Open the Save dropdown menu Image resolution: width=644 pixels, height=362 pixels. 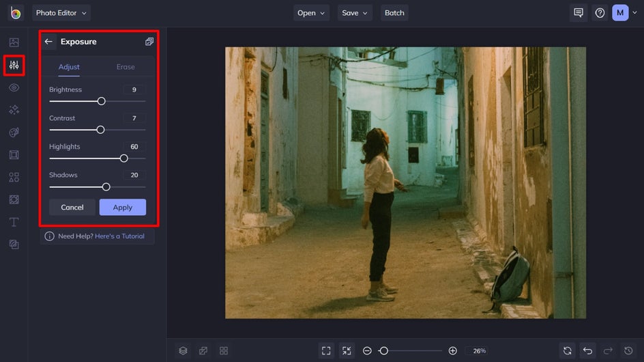[x=355, y=13]
